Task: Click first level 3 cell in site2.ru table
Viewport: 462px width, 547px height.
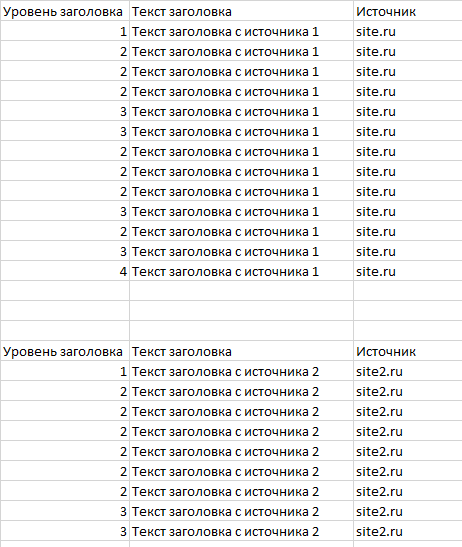Action: 65,511
